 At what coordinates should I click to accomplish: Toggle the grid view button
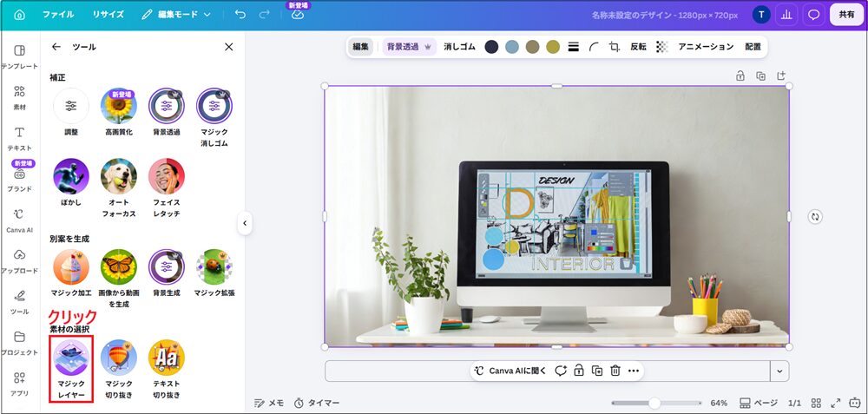[x=816, y=403]
